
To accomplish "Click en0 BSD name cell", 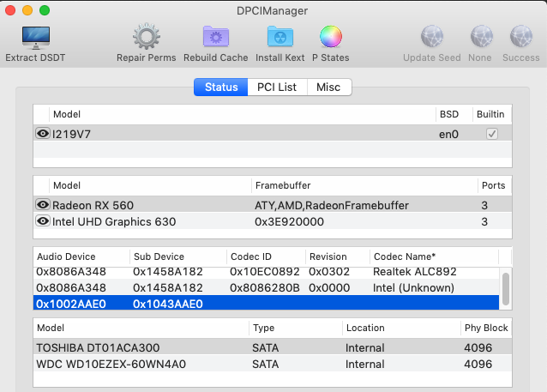I will tap(448, 135).
